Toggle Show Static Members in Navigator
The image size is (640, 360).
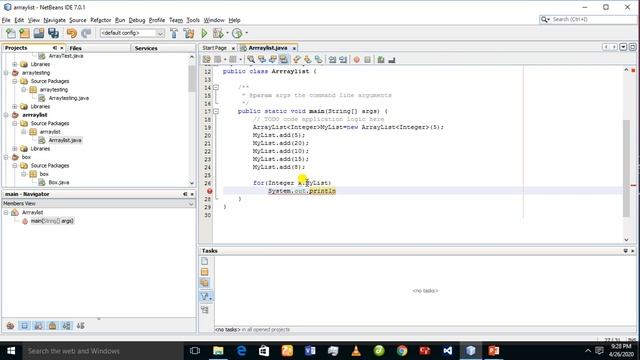click(x=38, y=326)
